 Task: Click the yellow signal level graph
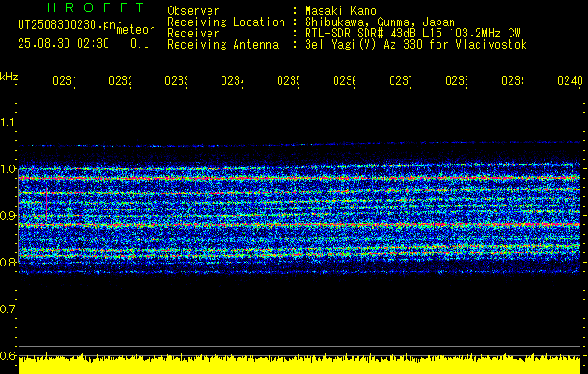tap(299, 364)
